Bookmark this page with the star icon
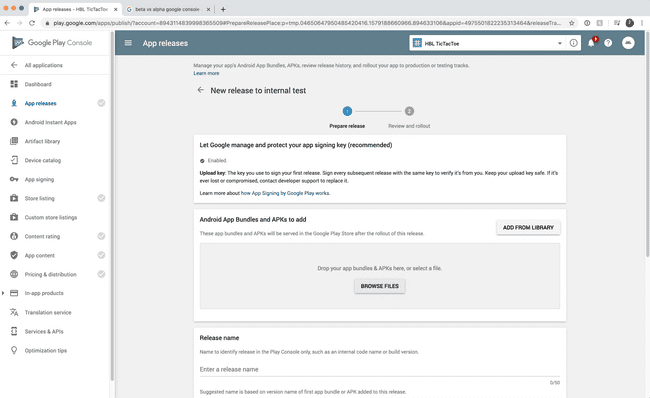Image resolution: width=650 pixels, height=398 pixels. coord(572,23)
